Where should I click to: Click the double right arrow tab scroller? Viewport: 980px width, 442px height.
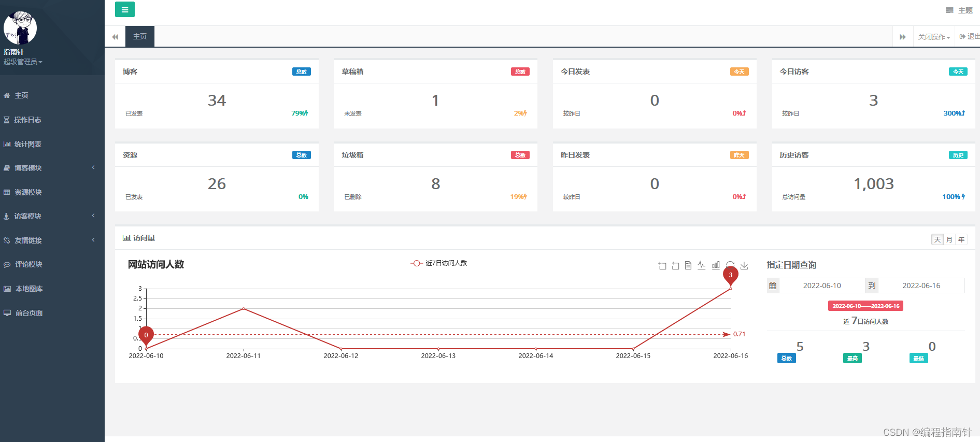coord(903,37)
